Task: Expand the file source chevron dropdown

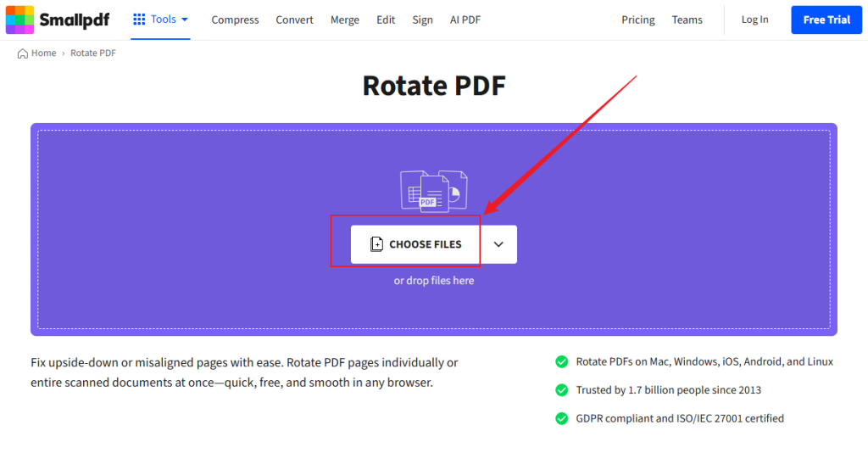Action: click(x=498, y=244)
